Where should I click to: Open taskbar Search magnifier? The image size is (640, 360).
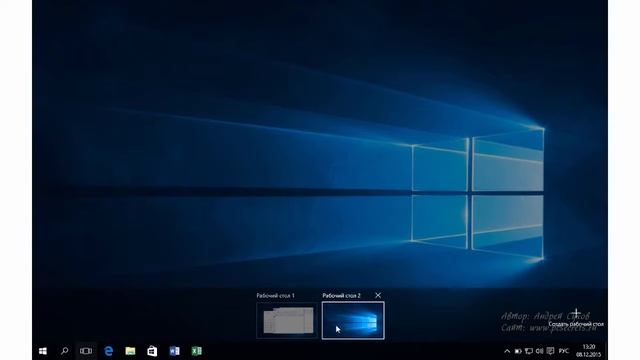(64, 351)
